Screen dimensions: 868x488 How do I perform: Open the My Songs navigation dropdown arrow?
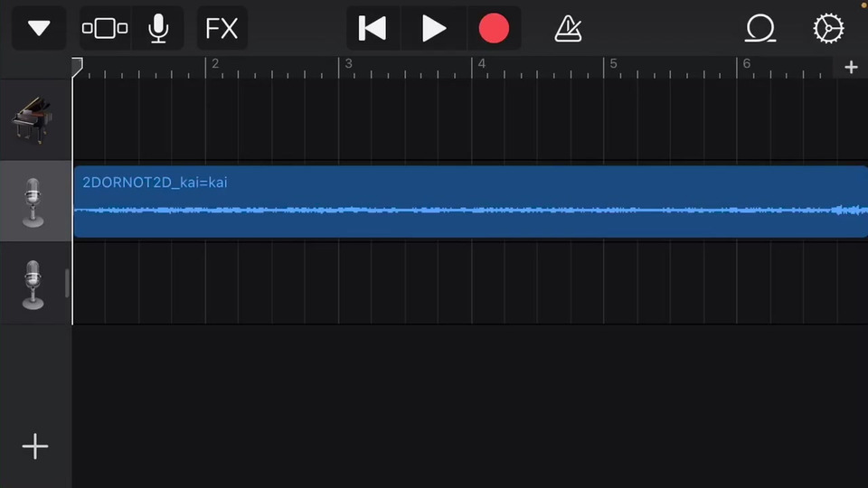point(39,29)
